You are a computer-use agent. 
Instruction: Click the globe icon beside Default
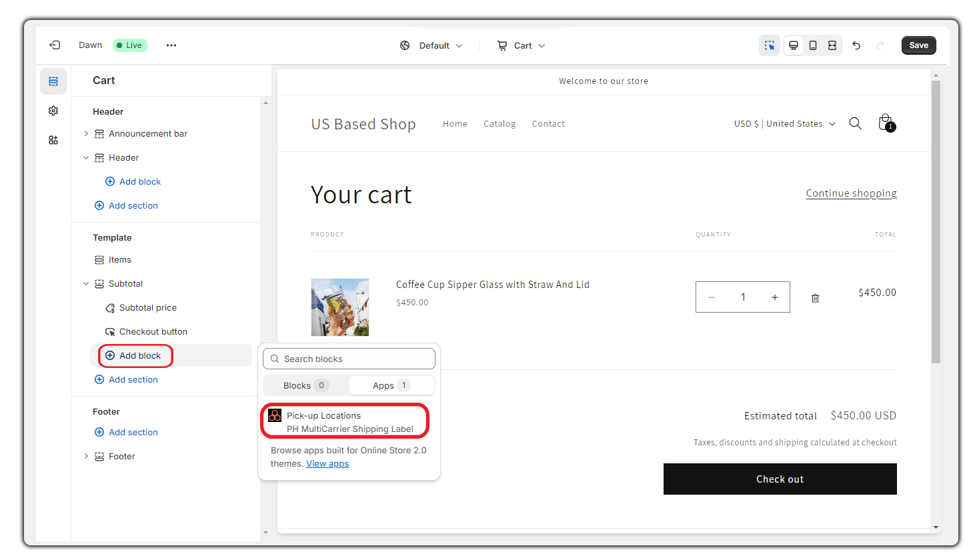(405, 45)
